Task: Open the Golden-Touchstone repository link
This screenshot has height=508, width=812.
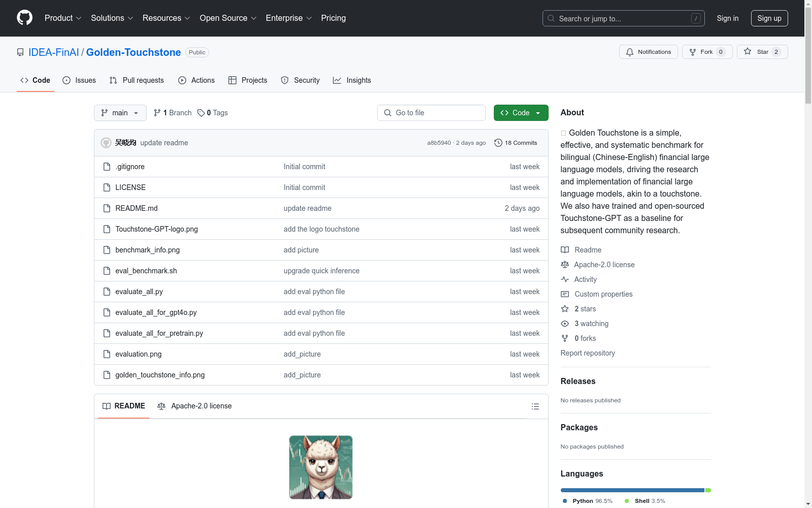Action: (x=133, y=52)
